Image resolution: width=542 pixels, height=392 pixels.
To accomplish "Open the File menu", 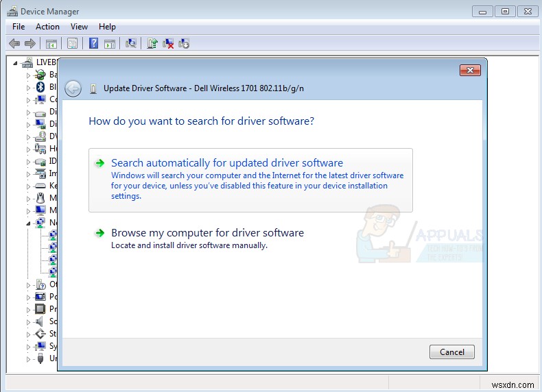I will click(x=19, y=27).
